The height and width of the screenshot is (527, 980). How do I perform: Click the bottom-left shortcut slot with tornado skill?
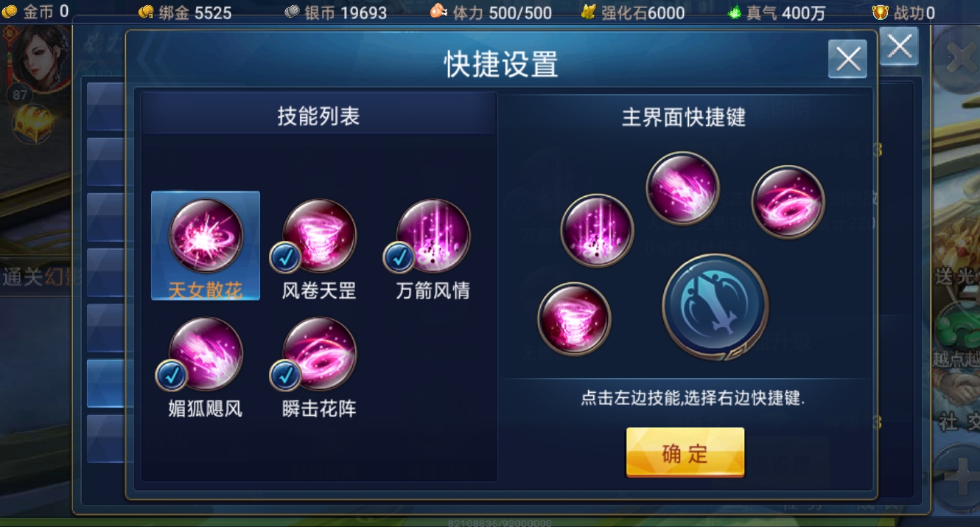(574, 318)
